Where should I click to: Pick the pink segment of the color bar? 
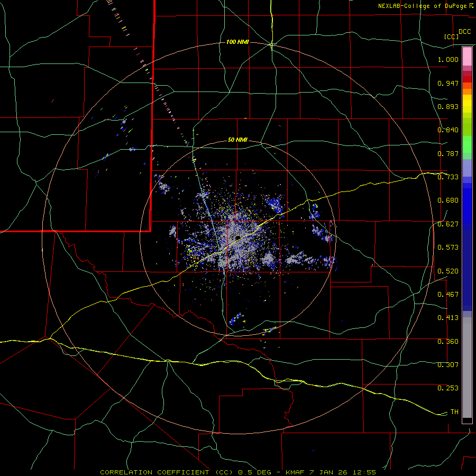pyautogui.click(x=467, y=57)
